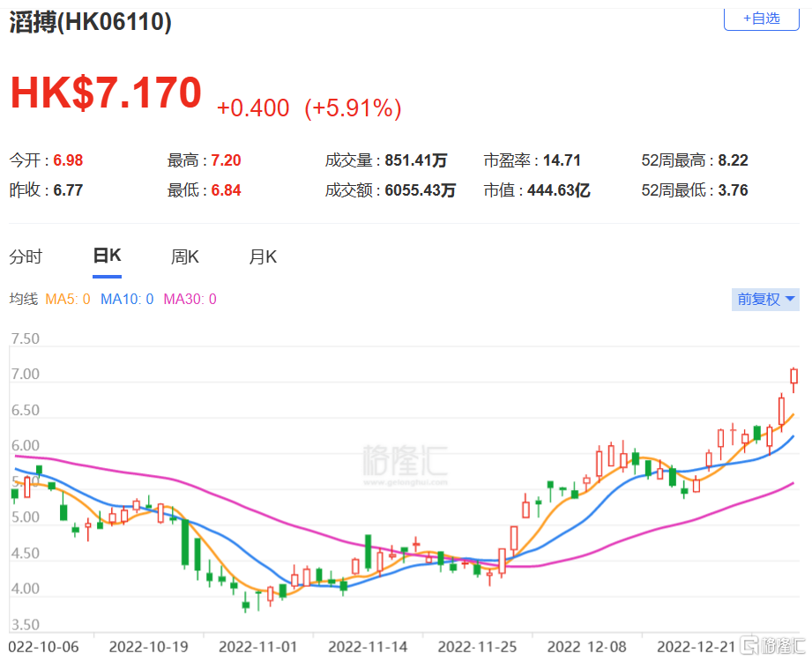Image resolution: width=812 pixels, height=661 pixels.
Task: Click the MA30 moving average label
Action: tap(190, 299)
